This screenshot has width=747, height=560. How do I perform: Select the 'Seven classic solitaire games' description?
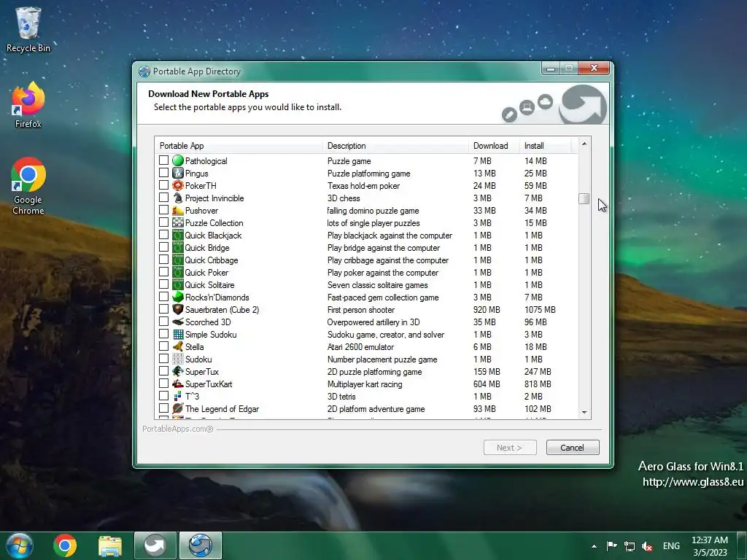[377, 285]
